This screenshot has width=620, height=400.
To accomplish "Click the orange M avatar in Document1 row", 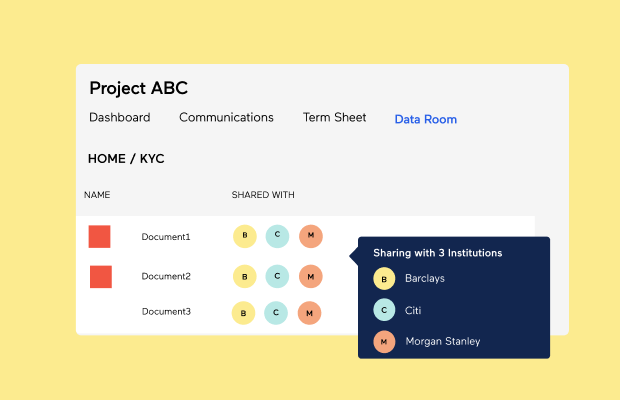I will pos(311,236).
